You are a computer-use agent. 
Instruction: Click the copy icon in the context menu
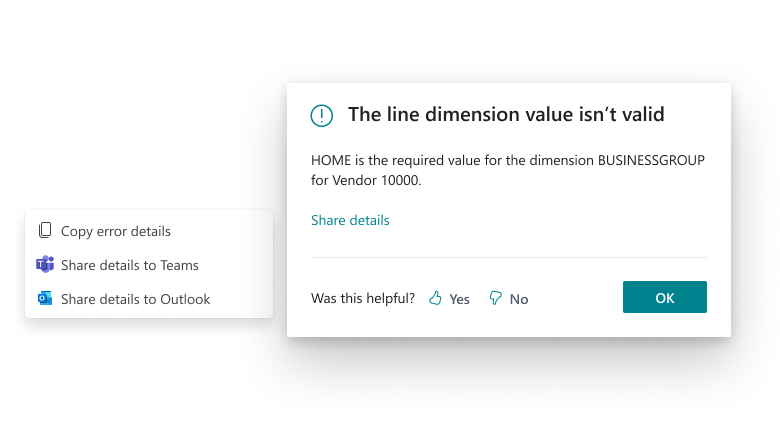click(x=45, y=231)
